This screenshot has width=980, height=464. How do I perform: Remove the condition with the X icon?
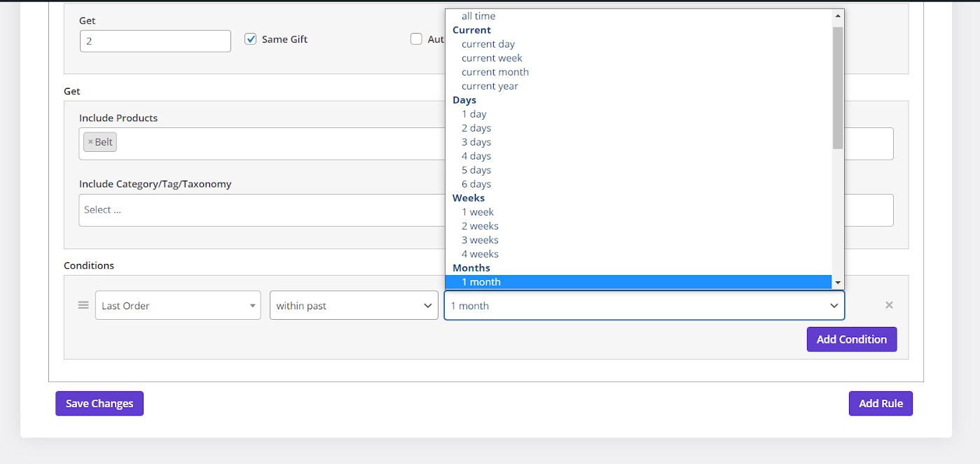click(889, 305)
